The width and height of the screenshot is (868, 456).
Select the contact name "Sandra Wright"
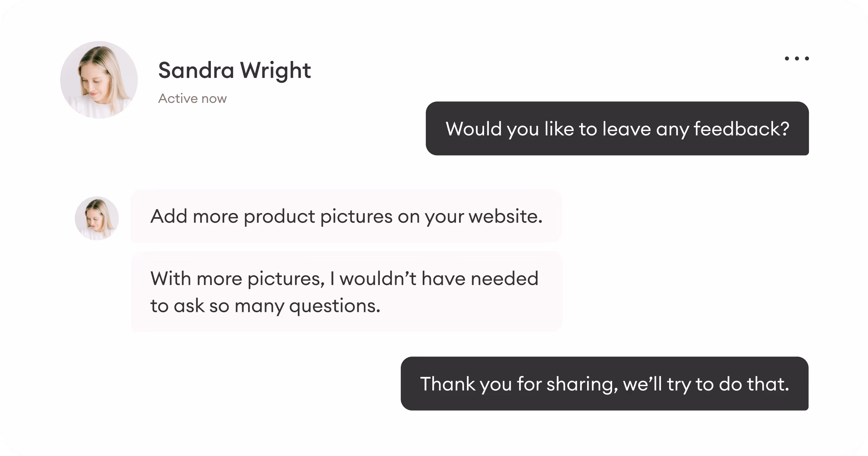click(x=234, y=70)
